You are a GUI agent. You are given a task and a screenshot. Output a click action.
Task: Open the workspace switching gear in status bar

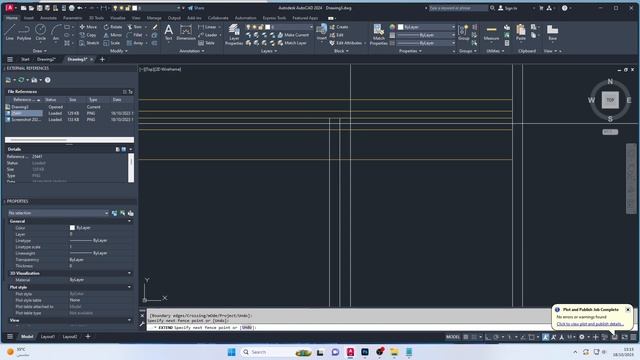pyautogui.click(x=582, y=337)
